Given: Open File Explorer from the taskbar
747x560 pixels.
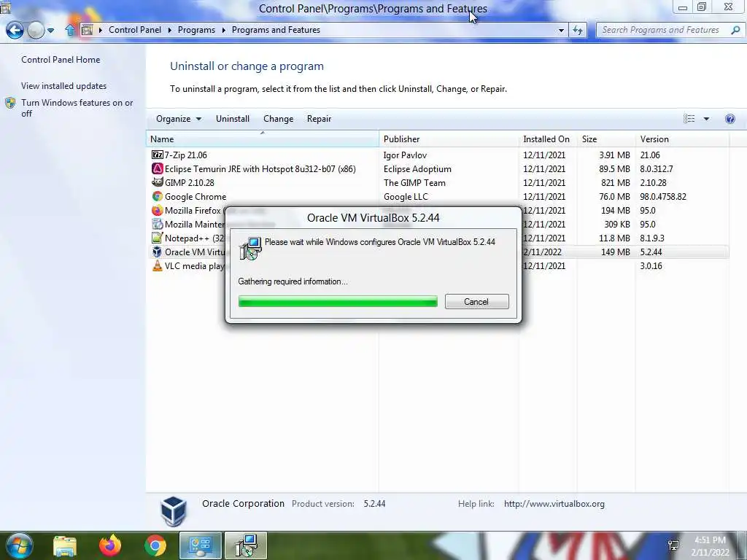Looking at the screenshot, I should [x=65, y=545].
